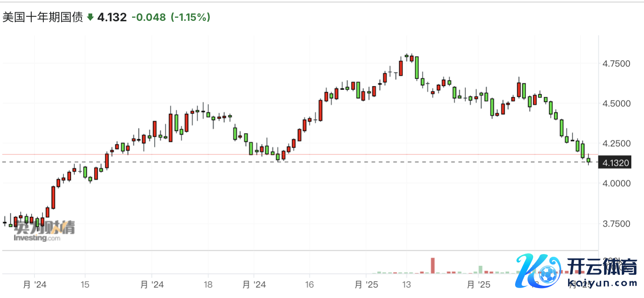The width and height of the screenshot is (644, 298).
Task: Click the -0.048 change value
Action: tap(148, 18)
